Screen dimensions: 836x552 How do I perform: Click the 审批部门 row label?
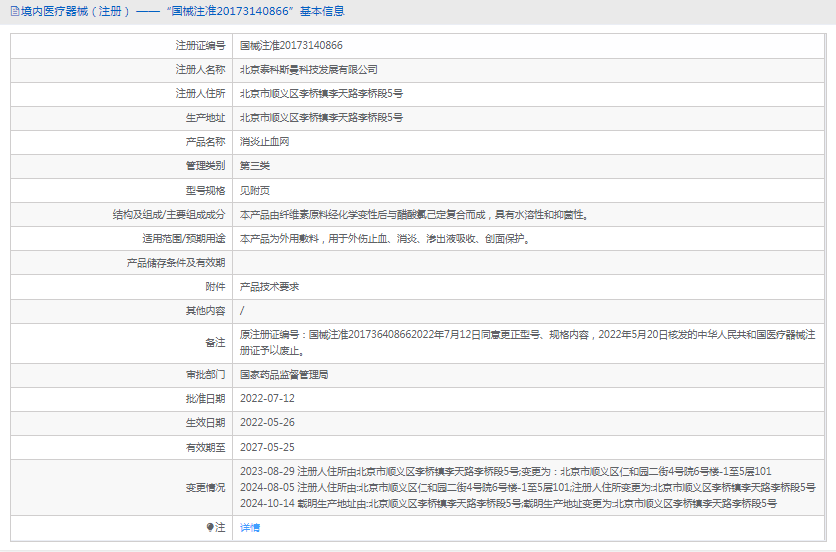(205, 374)
